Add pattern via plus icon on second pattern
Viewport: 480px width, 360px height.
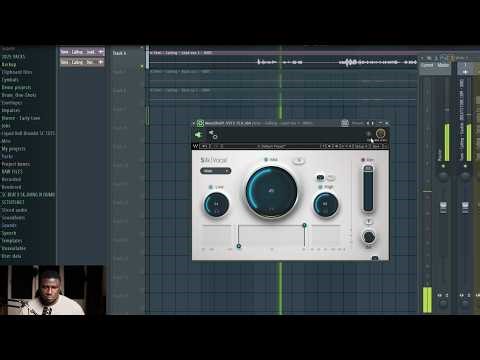[101, 62]
